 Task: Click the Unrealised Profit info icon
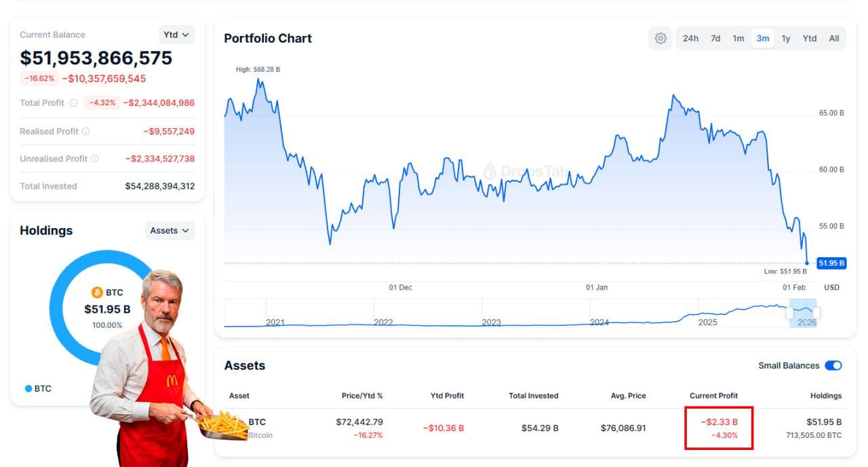point(95,159)
